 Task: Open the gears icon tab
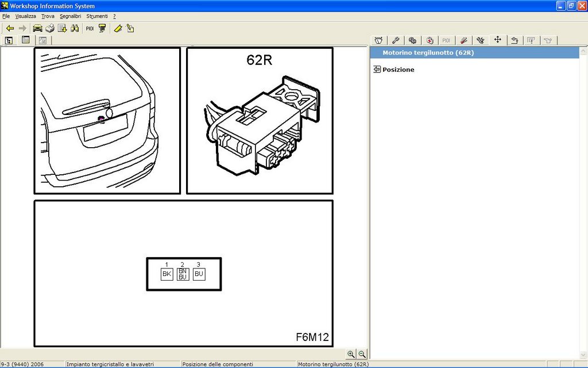pos(412,40)
